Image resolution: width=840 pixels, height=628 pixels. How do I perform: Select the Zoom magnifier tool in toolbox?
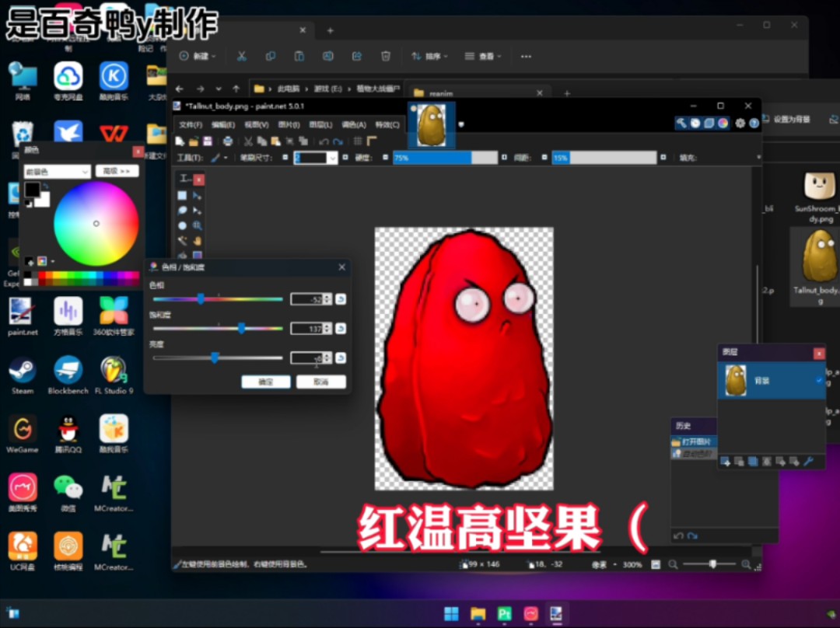pyautogui.click(x=197, y=226)
